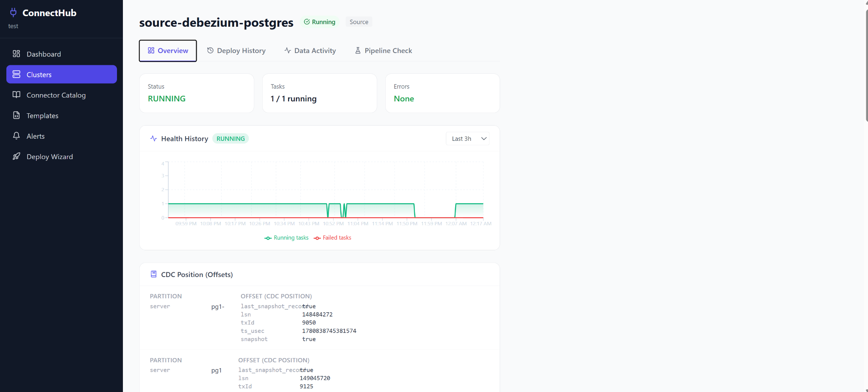Click the Deploy Wizard rocket icon
Screen dimensions: 868x392
[17, 157]
